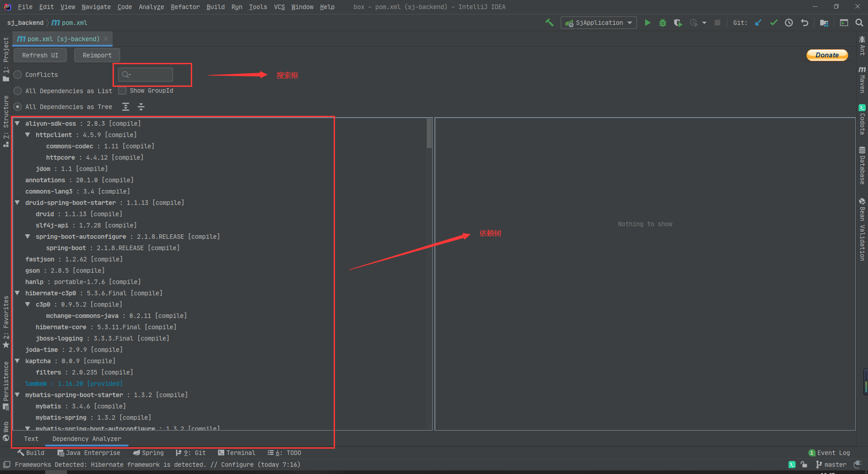
Task: Select the fastjson : 1.2.62 dependency
Action: coord(74,259)
